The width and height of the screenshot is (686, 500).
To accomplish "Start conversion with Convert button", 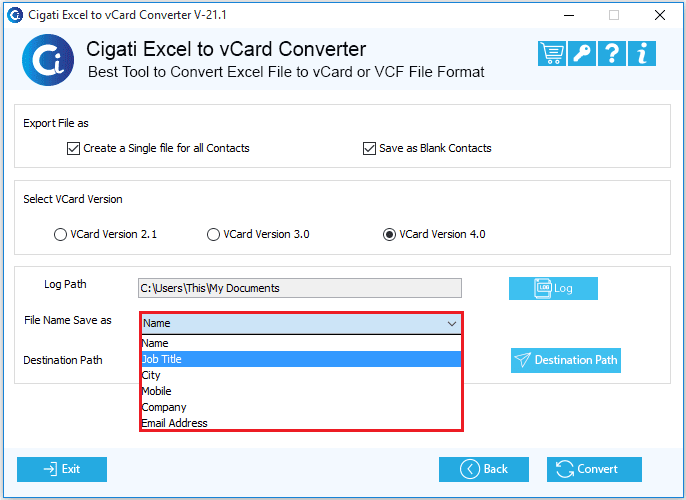I will (x=594, y=469).
